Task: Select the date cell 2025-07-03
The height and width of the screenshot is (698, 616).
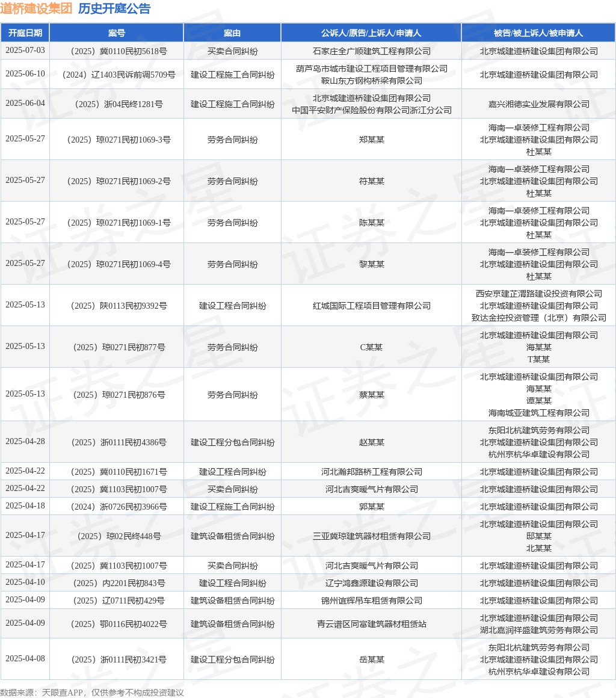Action: point(25,51)
